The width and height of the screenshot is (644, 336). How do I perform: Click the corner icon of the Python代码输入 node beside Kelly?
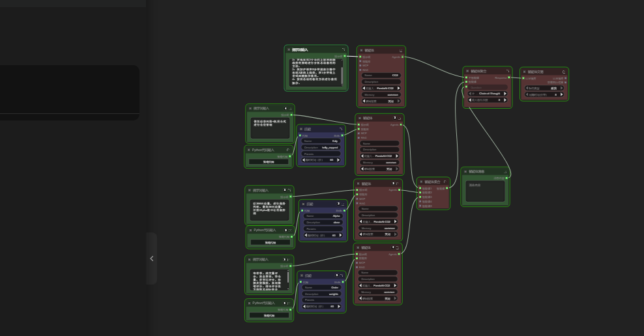288,150
